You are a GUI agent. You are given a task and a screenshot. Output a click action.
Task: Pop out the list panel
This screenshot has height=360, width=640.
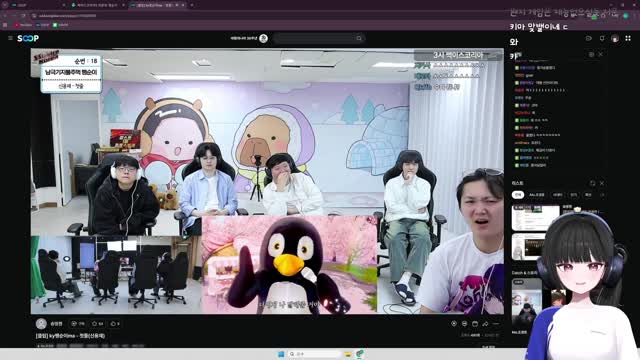point(592,183)
